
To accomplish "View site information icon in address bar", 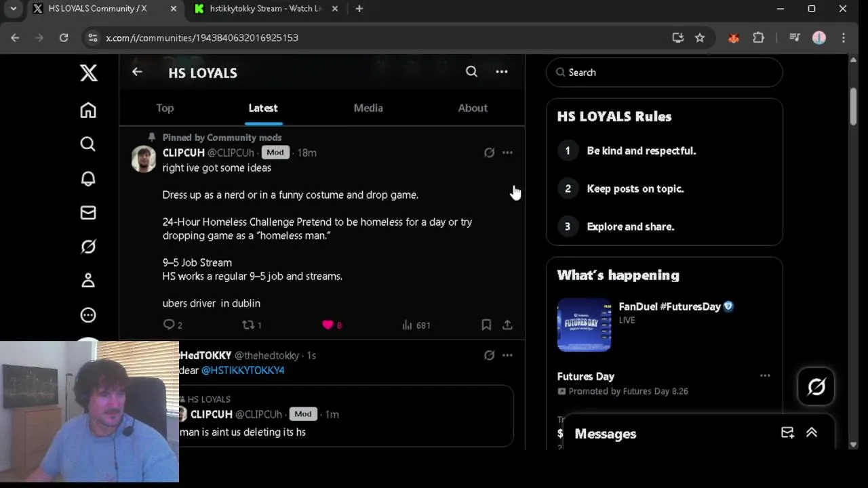I will coord(93,38).
